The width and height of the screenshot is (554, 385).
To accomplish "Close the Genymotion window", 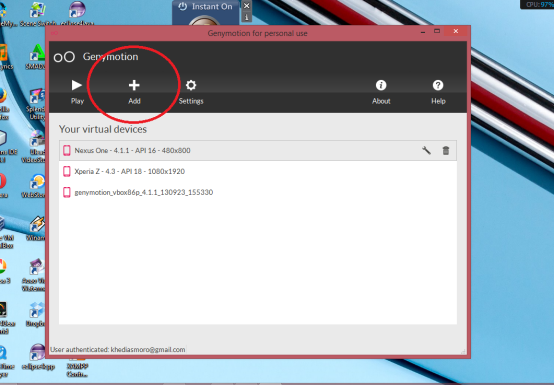I will [456, 31].
